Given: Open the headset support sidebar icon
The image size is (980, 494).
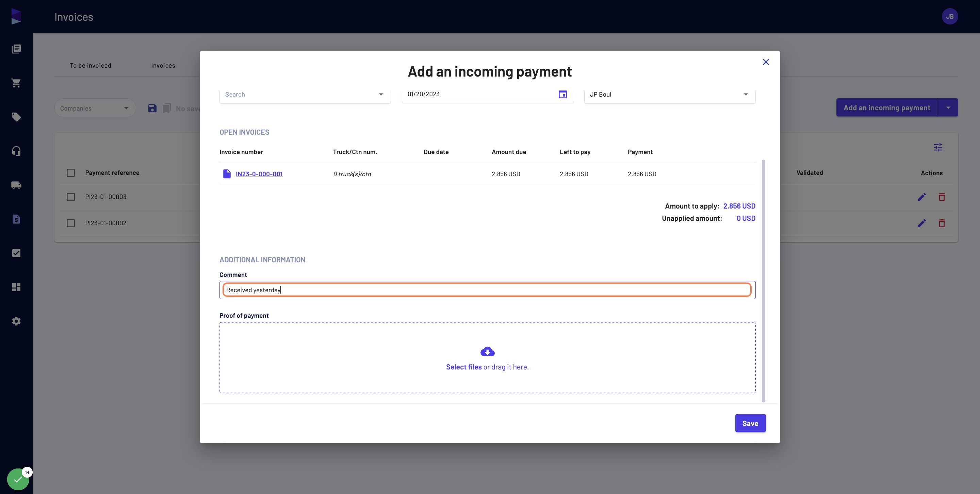Looking at the screenshot, I should [x=16, y=151].
